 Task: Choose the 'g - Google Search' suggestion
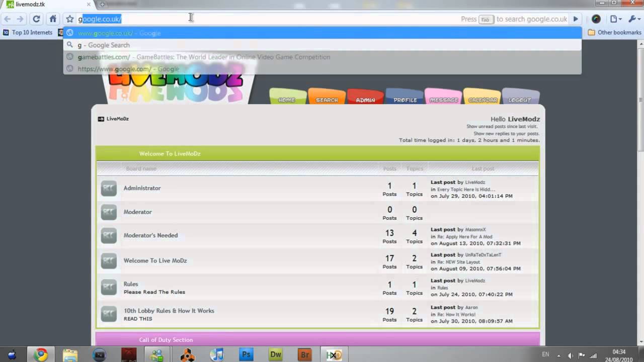pyautogui.click(x=323, y=45)
